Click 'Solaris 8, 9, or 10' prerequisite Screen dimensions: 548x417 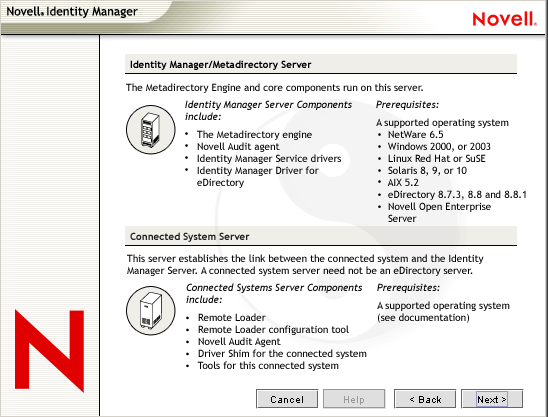pos(427,171)
